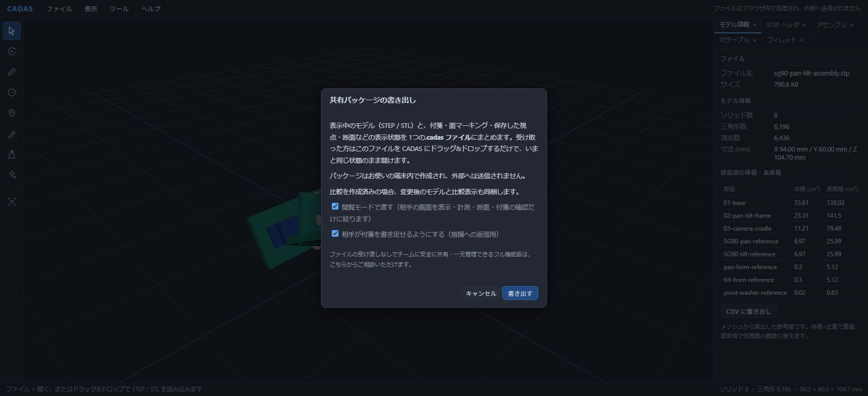Open the ヘルプ menu
The height and width of the screenshot is (396, 868).
pos(151,9)
